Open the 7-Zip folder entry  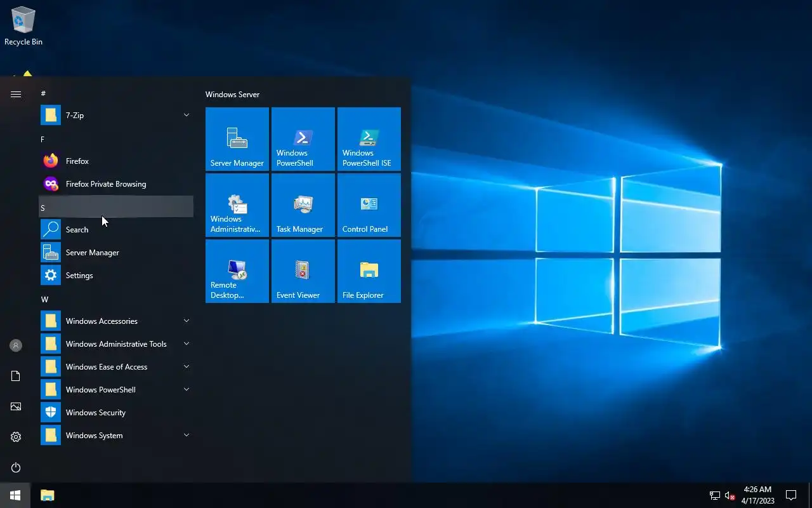(x=116, y=116)
